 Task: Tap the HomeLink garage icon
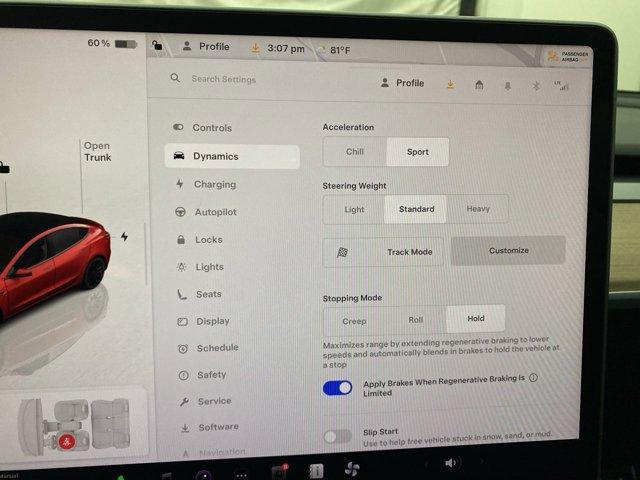click(479, 85)
